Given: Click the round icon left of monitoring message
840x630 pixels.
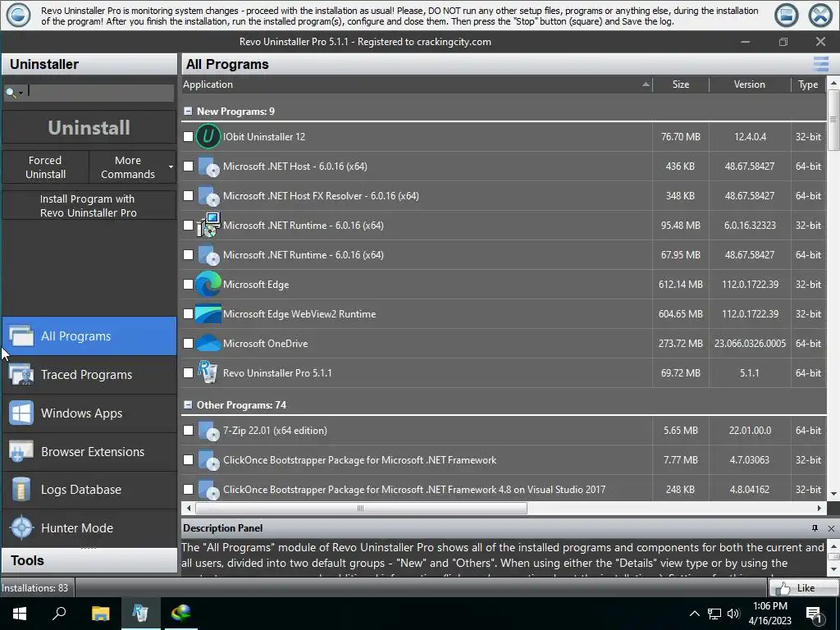Looking at the screenshot, I should (18, 15).
